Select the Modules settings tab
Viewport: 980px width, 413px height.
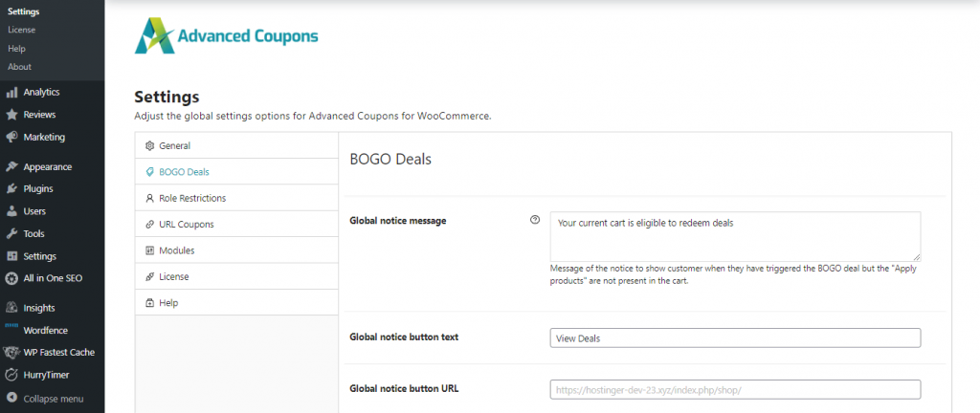(177, 250)
